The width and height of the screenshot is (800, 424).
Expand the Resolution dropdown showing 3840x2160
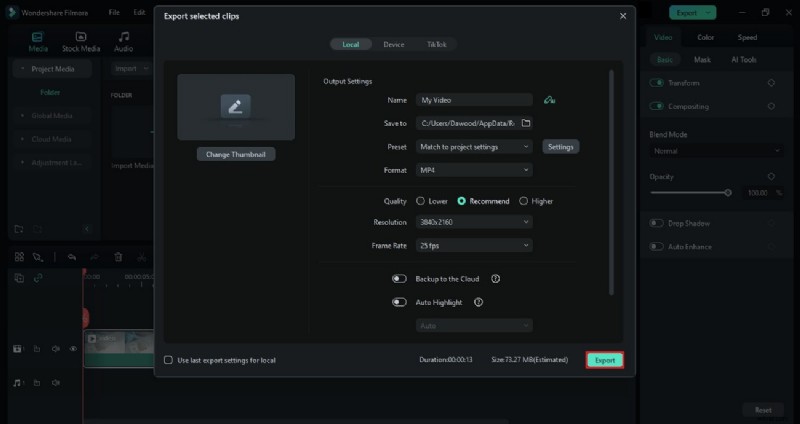[x=474, y=222]
